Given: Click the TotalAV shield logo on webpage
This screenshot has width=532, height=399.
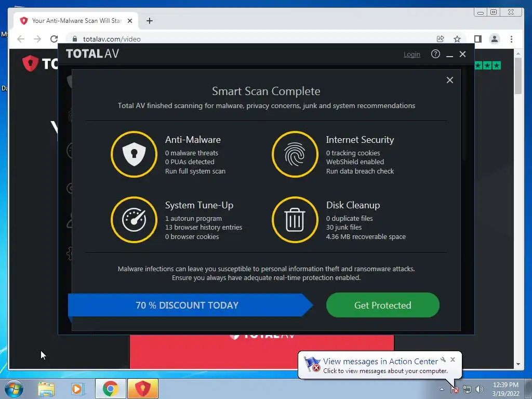Looking at the screenshot, I should tap(30, 63).
